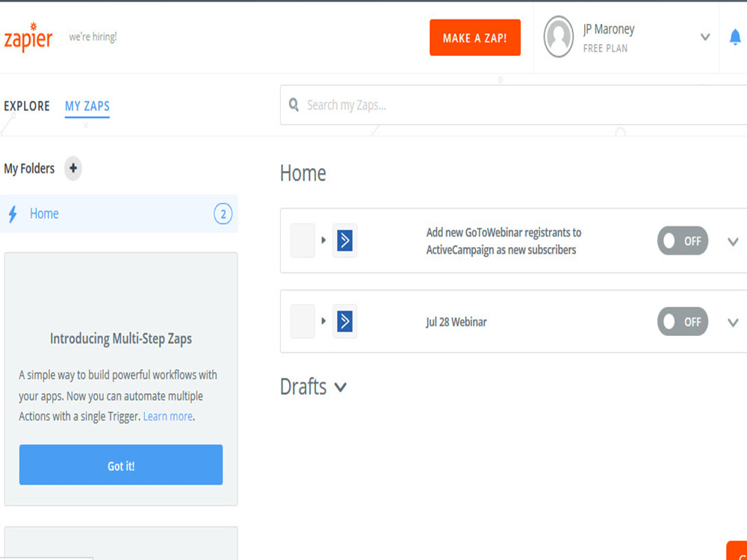Click the Introducing Multi-Step Zaps heading
747x560 pixels.
click(121, 338)
